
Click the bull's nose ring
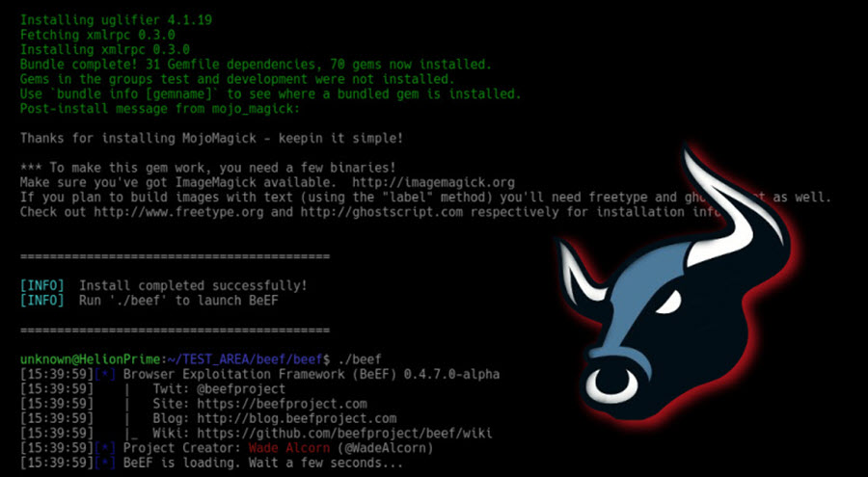[x=611, y=384]
